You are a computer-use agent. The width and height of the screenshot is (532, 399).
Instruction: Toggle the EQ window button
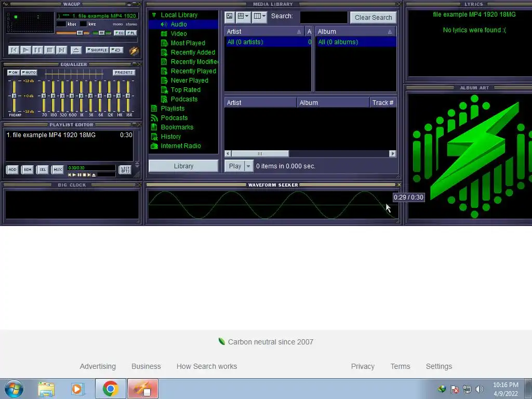(119, 33)
